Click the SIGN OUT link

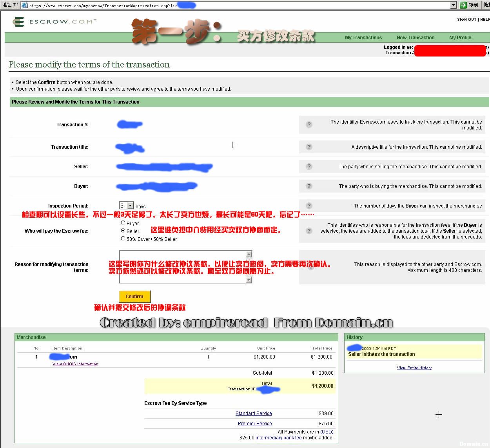click(x=466, y=19)
